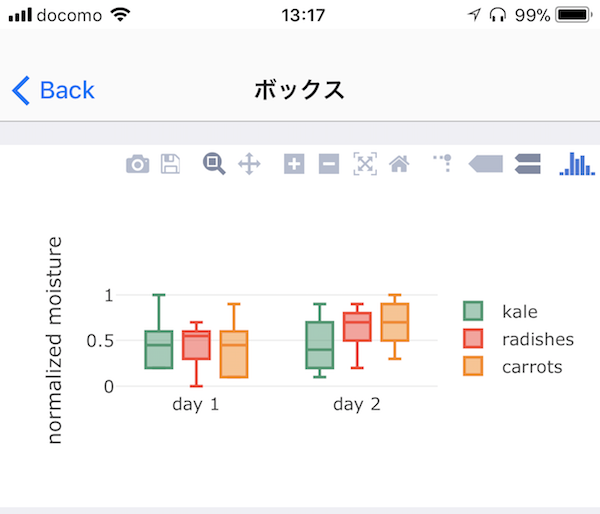Click the day 2 carrots box
This screenshot has width=600, height=514.
click(395, 322)
